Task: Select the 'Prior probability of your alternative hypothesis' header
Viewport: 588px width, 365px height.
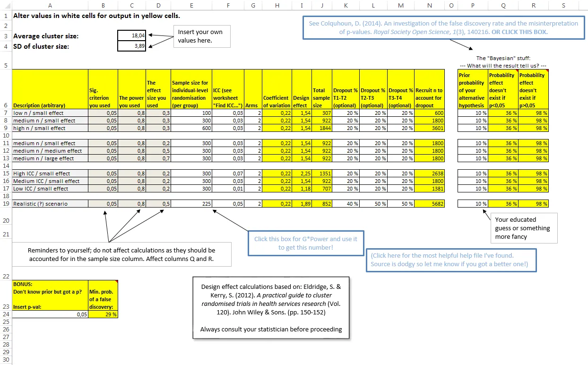Action: [x=473, y=89]
